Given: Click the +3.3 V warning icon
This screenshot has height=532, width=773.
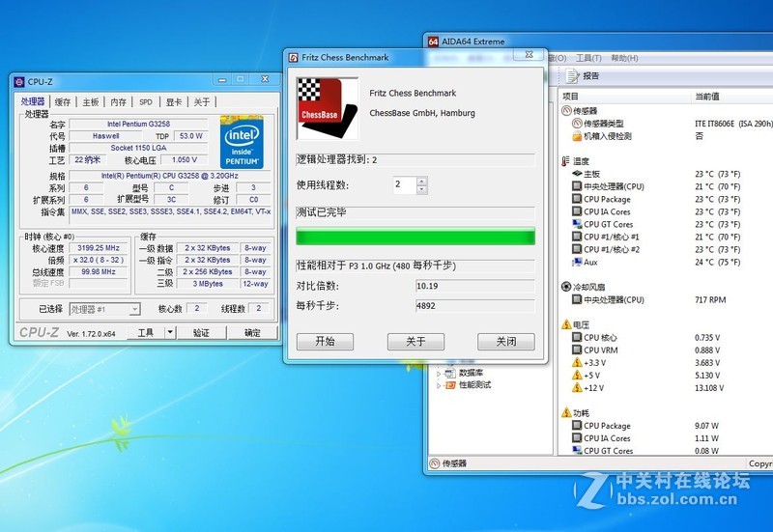Looking at the screenshot, I should 577,362.
